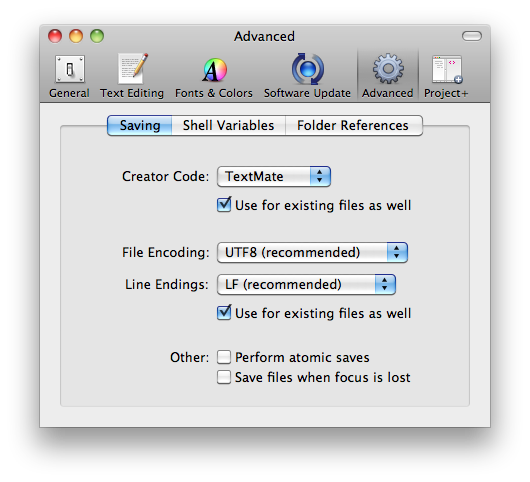Open the Line Endings LF dropdown
Viewport: 530px width, 482px height.
[x=306, y=284]
